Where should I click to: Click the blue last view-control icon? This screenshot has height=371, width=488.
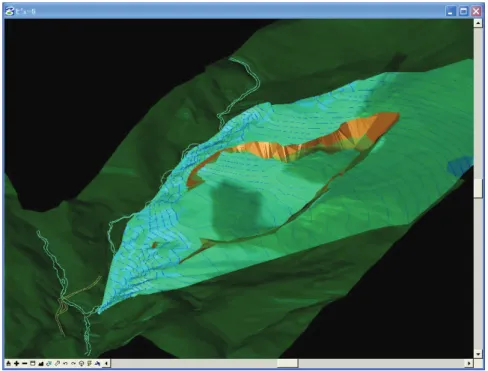coord(97,363)
